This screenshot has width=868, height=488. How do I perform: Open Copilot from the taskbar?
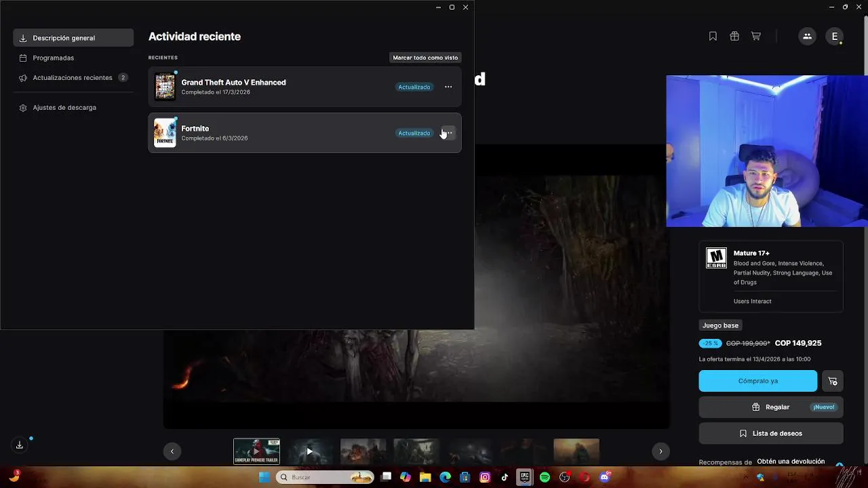pos(406,477)
